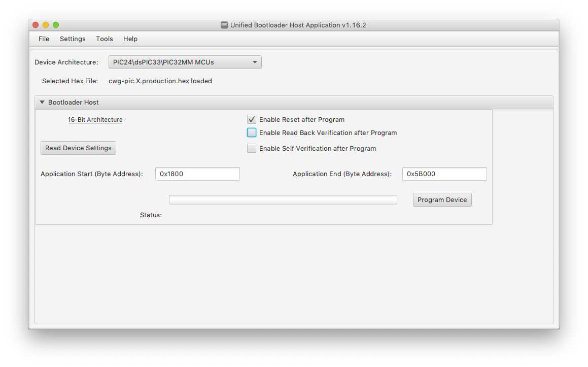Click the Application End address field

[x=444, y=174]
